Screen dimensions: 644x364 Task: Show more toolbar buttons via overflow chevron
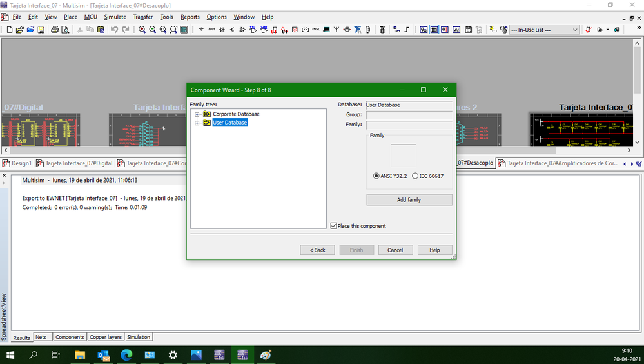coord(639,28)
